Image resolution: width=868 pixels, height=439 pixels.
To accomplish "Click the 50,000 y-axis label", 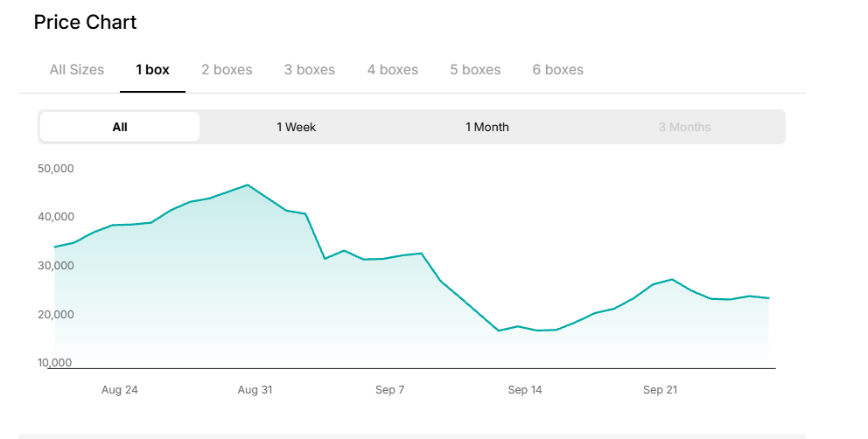I will [55, 168].
